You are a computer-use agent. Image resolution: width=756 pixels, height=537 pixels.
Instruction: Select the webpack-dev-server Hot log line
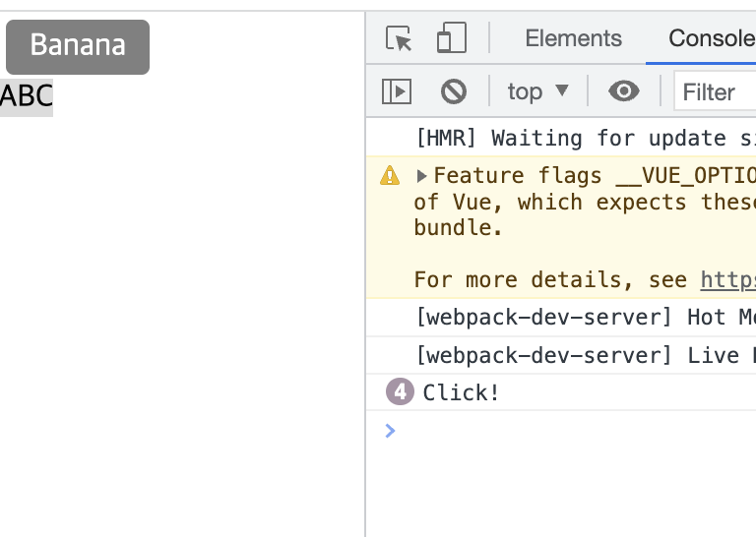586,317
